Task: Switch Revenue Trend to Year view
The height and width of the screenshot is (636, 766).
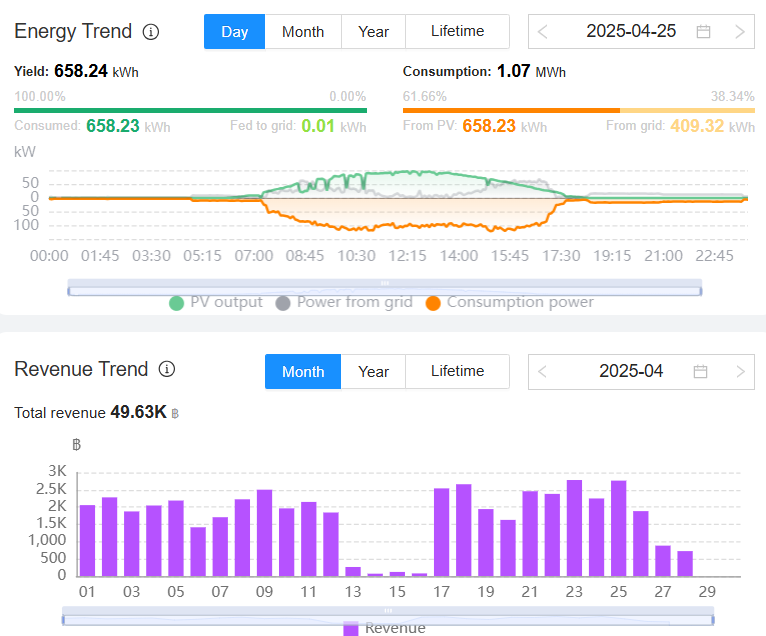Action: 373,372
